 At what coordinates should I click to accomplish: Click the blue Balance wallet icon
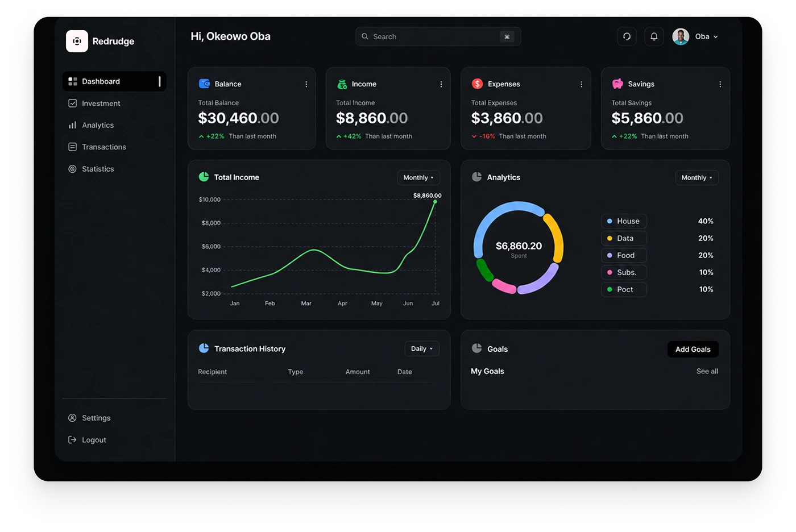204,84
